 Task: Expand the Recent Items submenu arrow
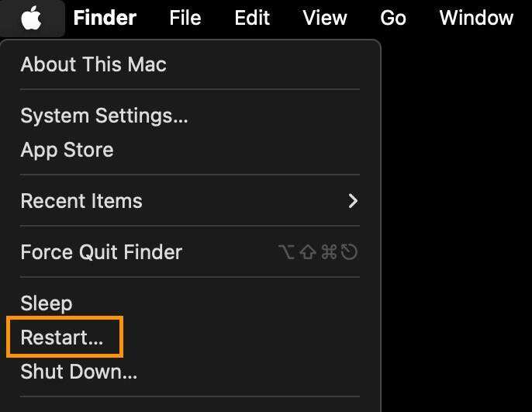click(x=353, y=201)
